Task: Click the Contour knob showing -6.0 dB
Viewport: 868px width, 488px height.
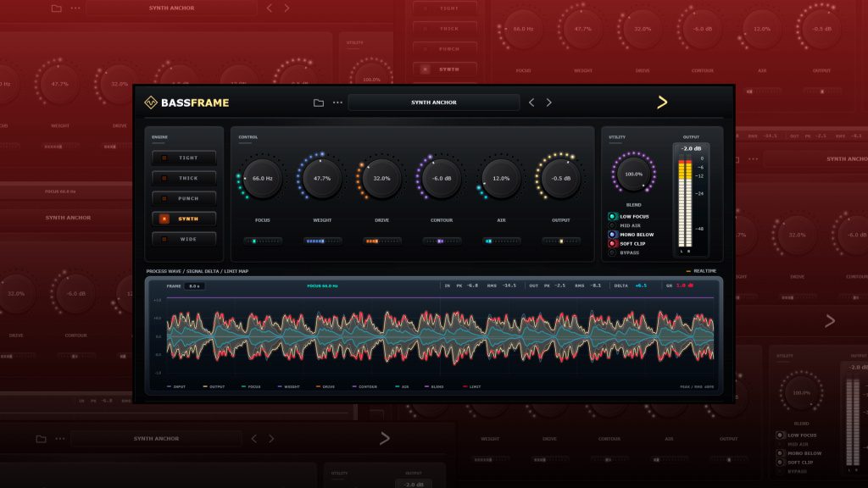Action: tap(441, 178)
